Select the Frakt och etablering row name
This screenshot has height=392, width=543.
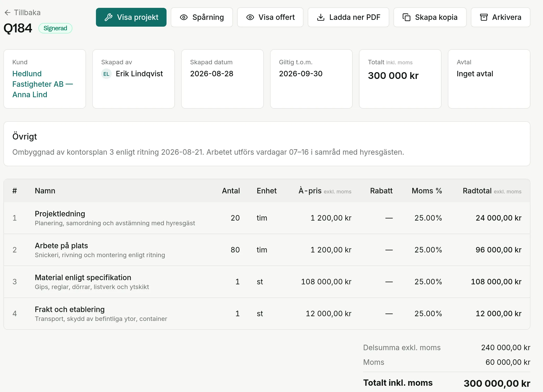pyautogui.click(x=70, y=309)
